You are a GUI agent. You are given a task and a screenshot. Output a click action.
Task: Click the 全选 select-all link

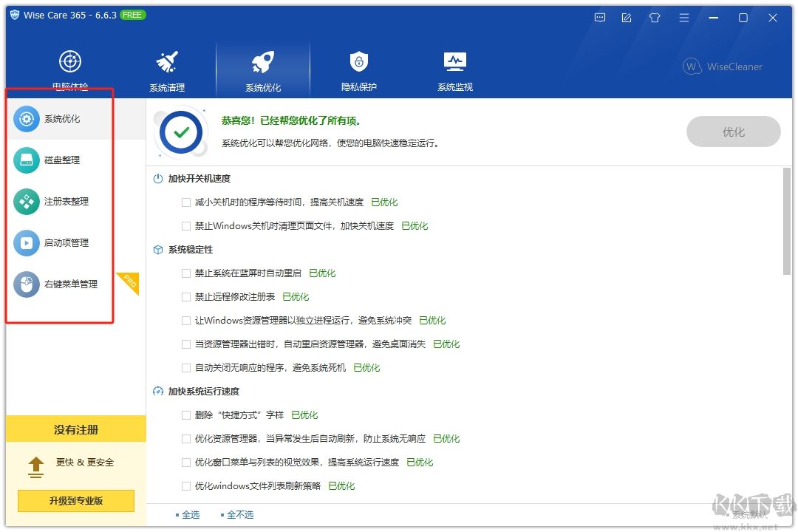tap(191, 515)
